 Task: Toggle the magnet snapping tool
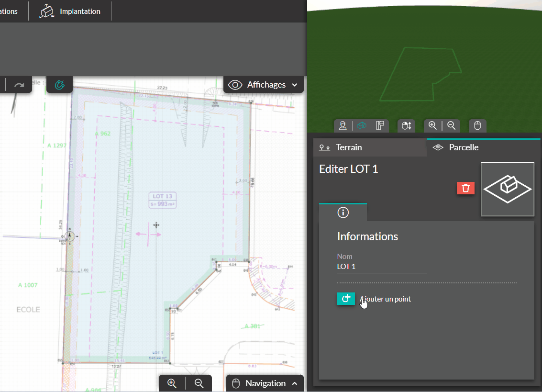[60, 85]
